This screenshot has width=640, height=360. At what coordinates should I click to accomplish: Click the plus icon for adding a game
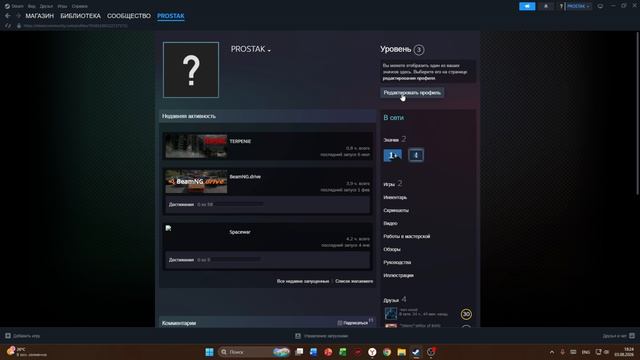pyautogui.click(x=8, y=336)
